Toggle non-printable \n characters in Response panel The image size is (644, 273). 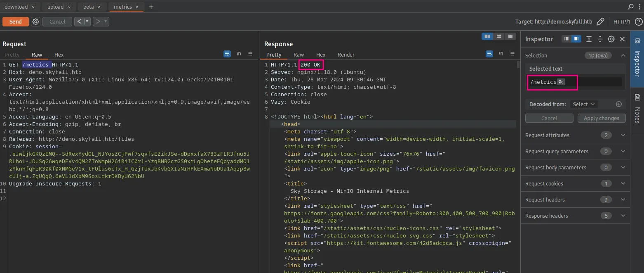pos(501,54)
